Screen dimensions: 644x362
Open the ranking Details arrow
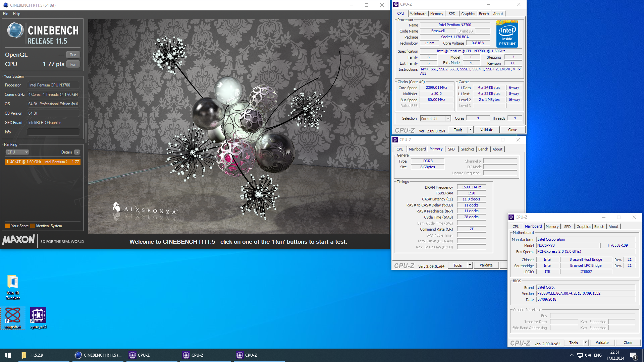tap(77, 152)
